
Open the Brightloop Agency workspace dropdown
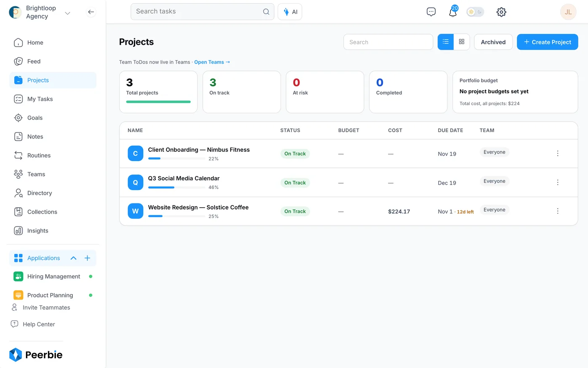pyautogui.click(x=68, y=13)
